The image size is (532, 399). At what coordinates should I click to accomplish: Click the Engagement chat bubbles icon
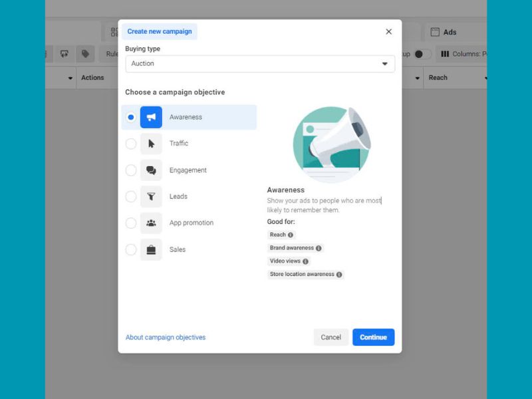[151, 170]
